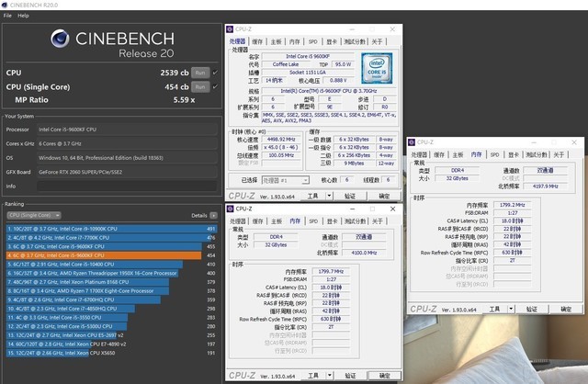588x384 pixels.
Task: Switch to 主板 tab in right CPU-Z window
Action: click(458, 154)
